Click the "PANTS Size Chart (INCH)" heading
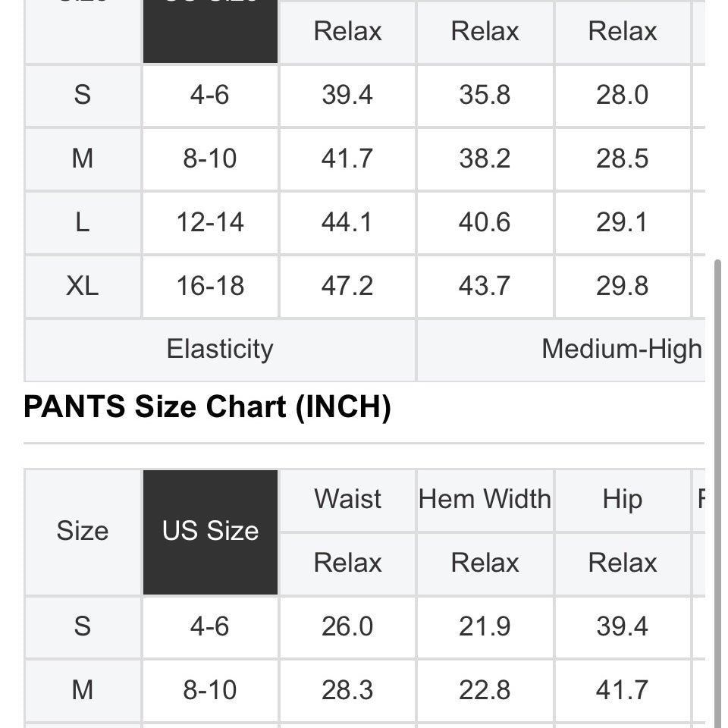 207,407
